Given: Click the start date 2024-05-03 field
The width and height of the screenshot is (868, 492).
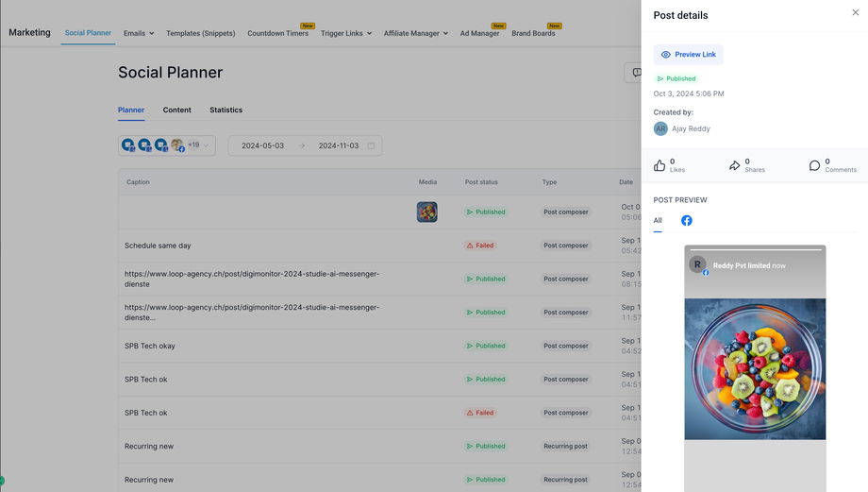Looking at the screenshot, I should pos(262,145).
